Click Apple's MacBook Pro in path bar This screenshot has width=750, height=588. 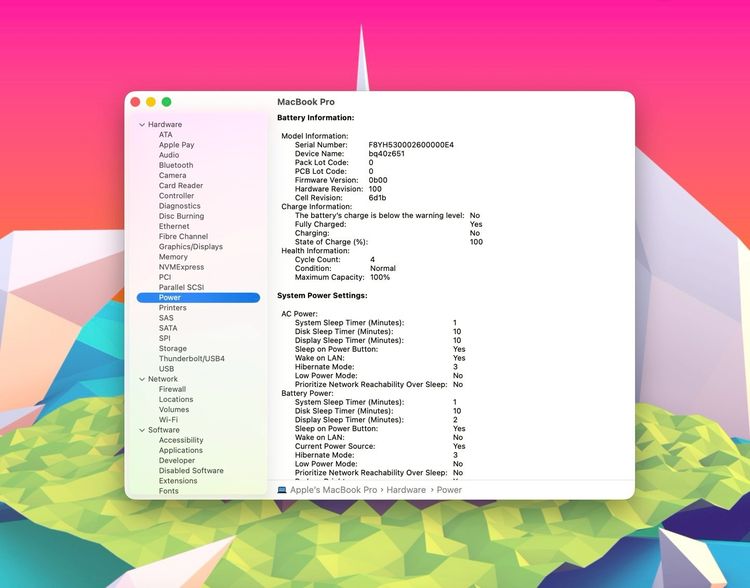pyautogui.click(x=333, y=490)
